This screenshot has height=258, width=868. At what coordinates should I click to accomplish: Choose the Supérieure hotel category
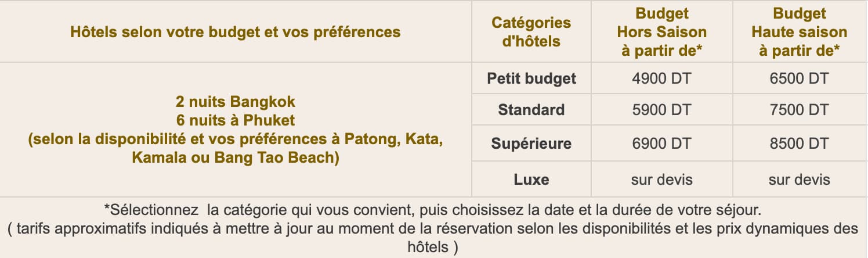tap(531, 144)
